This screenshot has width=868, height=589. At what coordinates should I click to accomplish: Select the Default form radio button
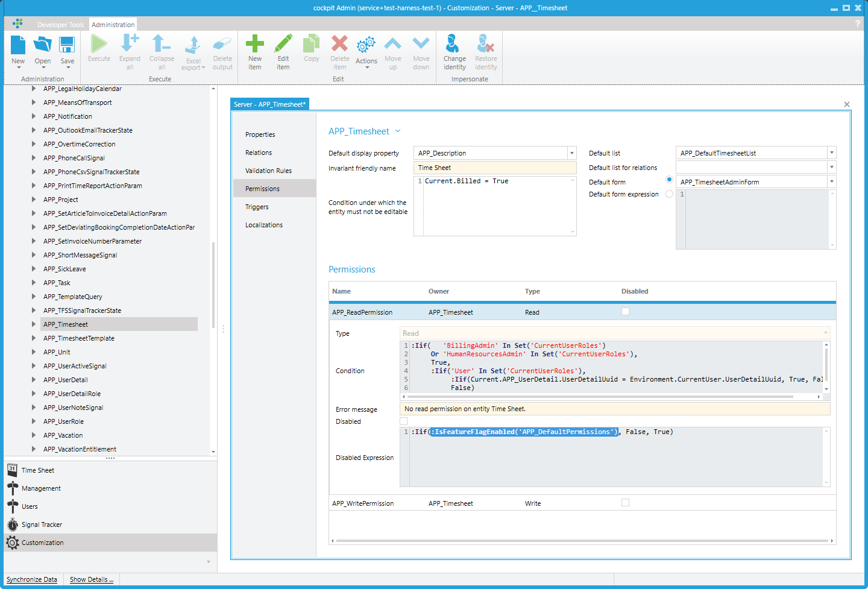point(669,180)
